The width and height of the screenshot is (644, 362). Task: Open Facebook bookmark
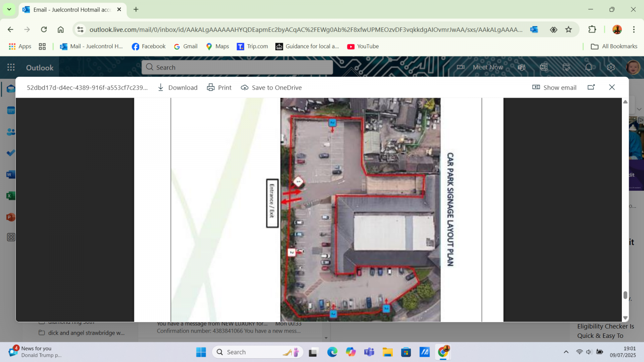pos(149,46)
